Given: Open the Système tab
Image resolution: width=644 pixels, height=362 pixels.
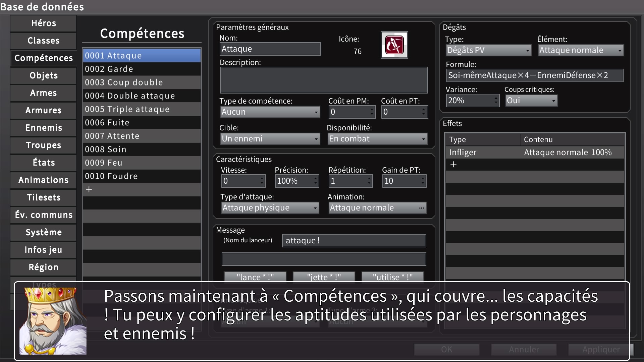Looking at the screenshot, I should (44, 232).
